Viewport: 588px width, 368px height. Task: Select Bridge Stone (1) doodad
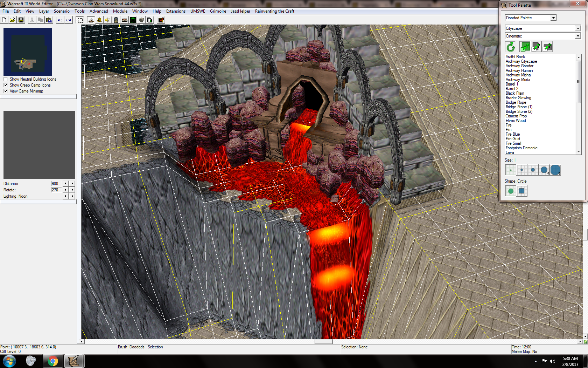coord(519,107)
